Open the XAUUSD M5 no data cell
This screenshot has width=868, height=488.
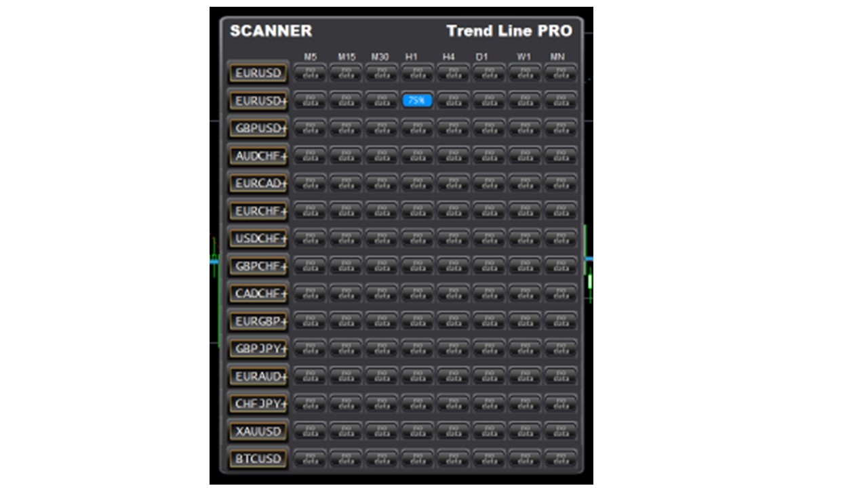[x=310, y=431]
